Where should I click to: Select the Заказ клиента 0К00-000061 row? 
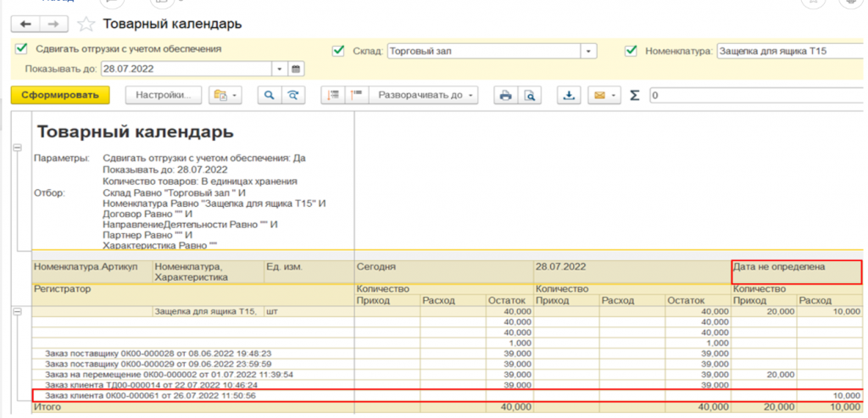[151, 396]
